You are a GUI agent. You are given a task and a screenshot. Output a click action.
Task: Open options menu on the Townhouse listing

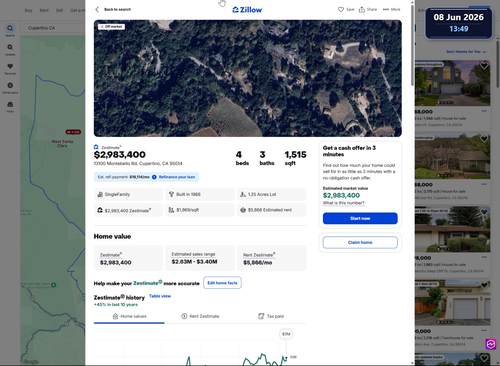pyautogui.click(x=484, y=330)
